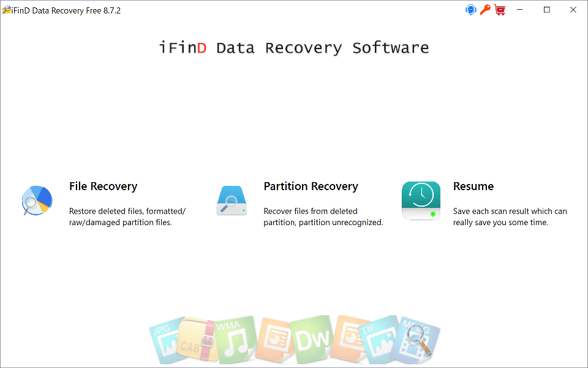588x368 pixels.
Task: Select the Resume heading
Action: (x=473, y=186)
